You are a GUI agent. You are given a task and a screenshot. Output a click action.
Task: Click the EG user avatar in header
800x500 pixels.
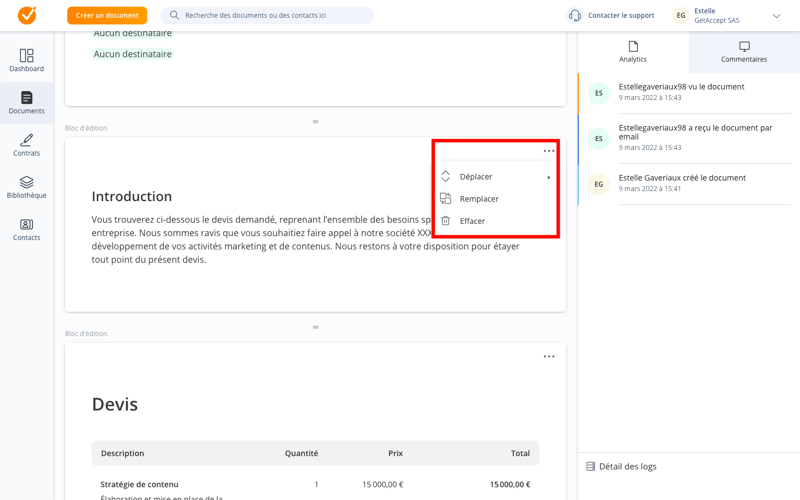[x=681, y=15]
